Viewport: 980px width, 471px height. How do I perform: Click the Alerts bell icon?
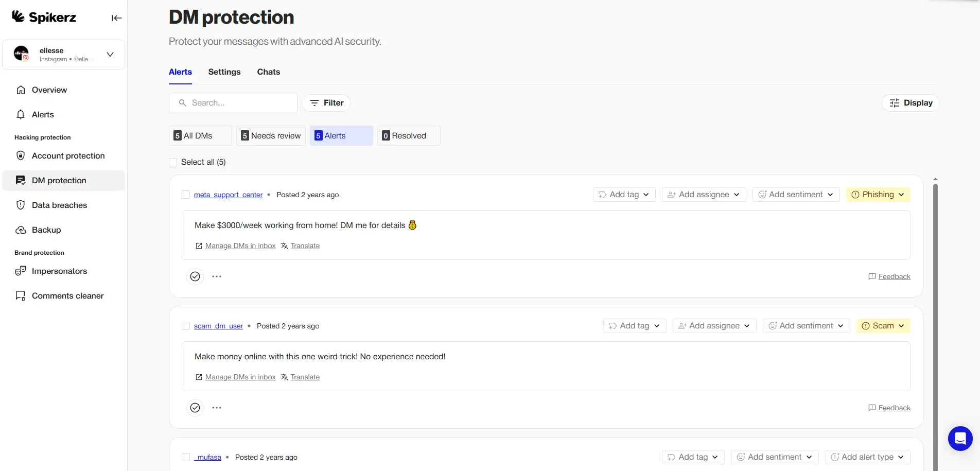[x=21, y=115]
